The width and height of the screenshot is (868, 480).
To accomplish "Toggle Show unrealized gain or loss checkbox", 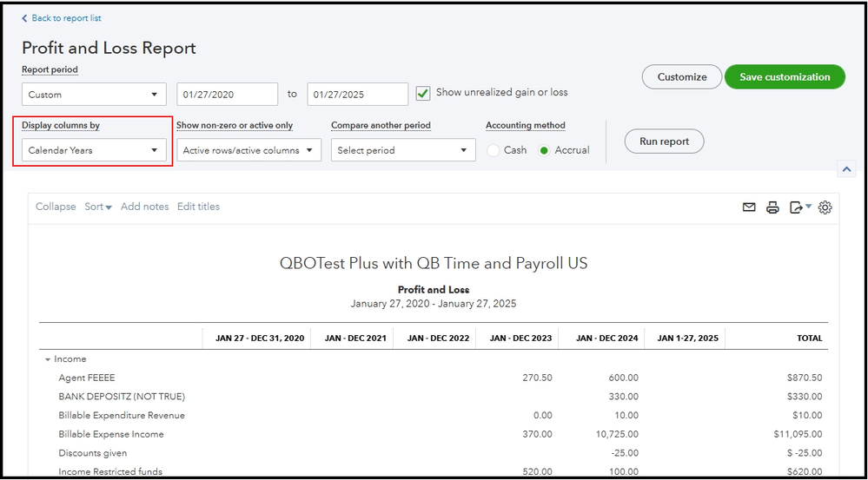I will click(x=423, y=94).
